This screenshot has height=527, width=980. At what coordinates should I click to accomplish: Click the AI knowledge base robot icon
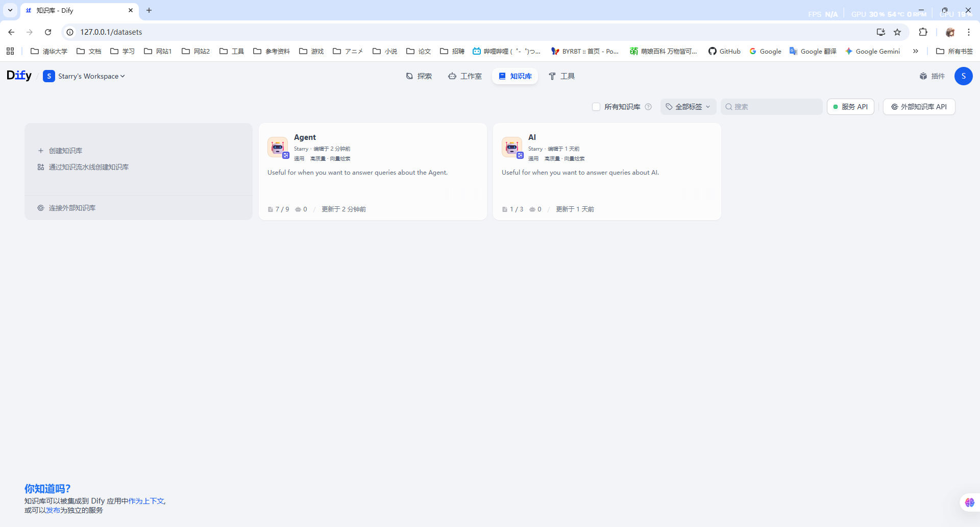(511, 147)
